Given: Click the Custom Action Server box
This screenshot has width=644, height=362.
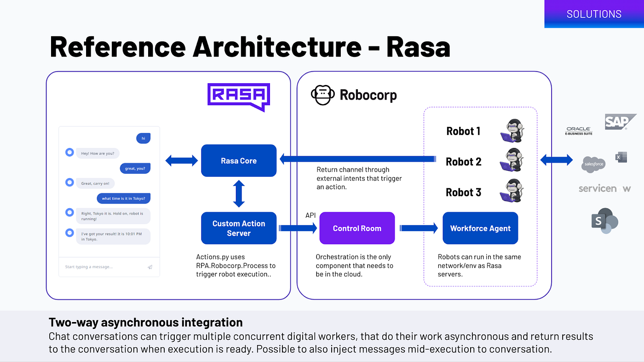Looking at the screenshot, I should click(239, 228).
